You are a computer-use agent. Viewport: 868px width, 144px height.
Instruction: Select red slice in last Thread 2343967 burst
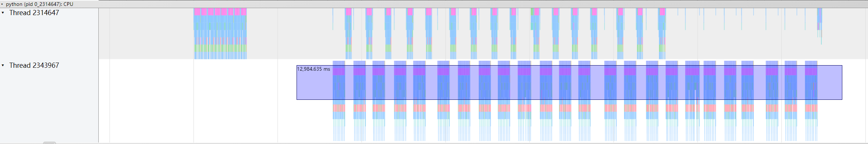click(811, 108)
